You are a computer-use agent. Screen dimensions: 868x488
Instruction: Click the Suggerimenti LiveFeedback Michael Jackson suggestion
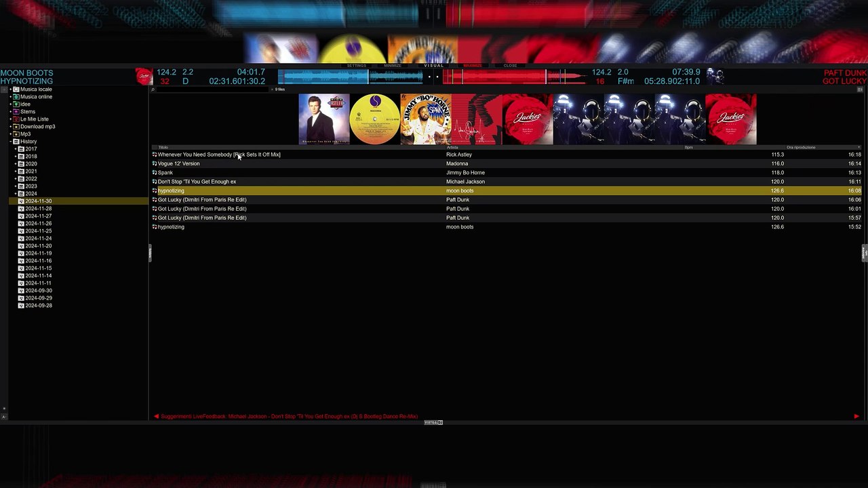click(x=289, y=416)
